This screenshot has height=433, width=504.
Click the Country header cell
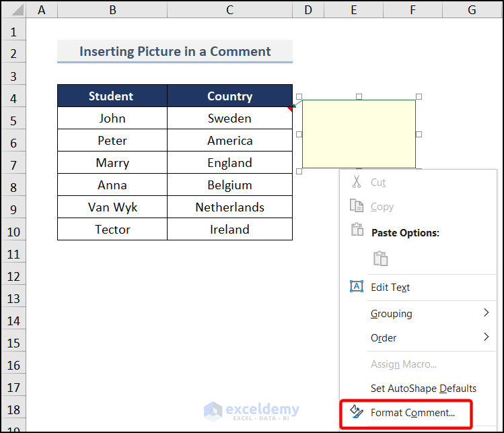229,96
